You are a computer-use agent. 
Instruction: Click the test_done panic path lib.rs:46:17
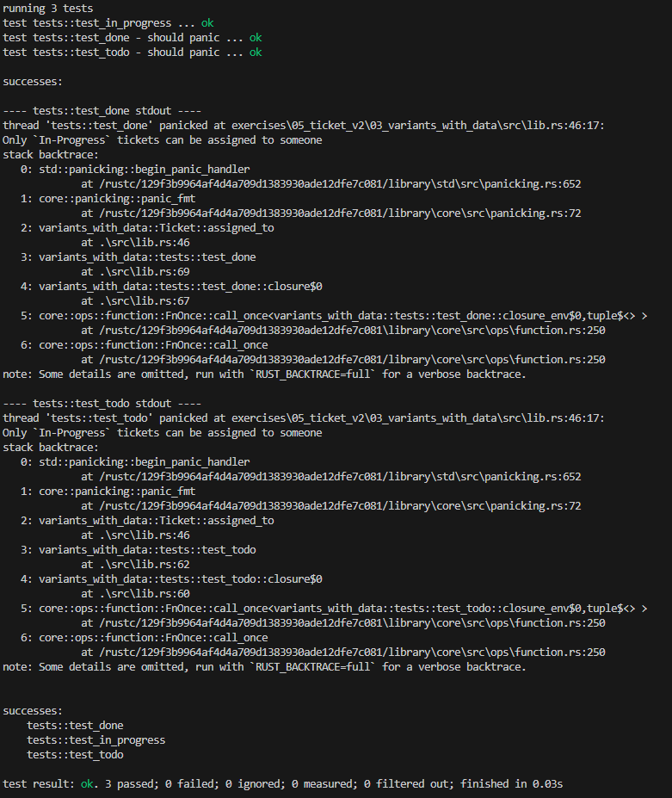417,125
